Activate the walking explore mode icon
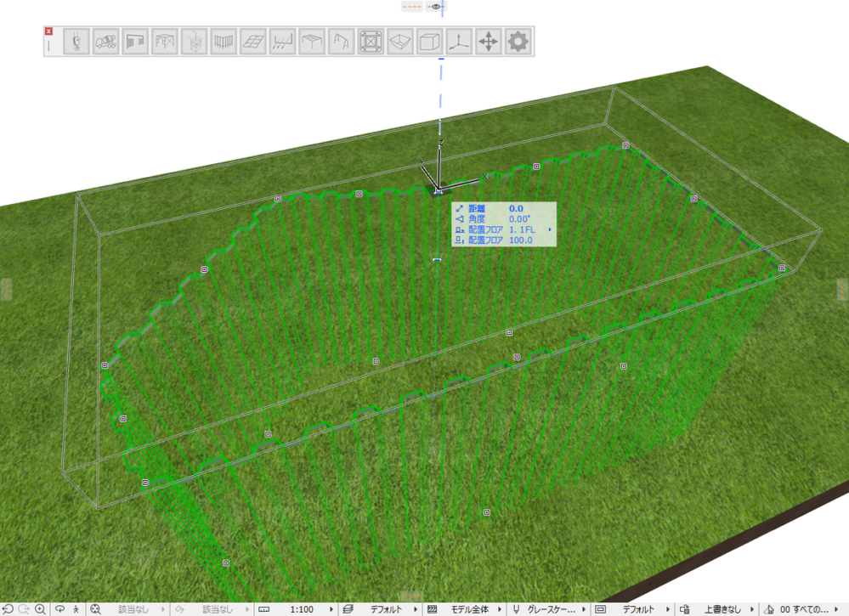The image size is (849, 616). click(x=76, y=609)
